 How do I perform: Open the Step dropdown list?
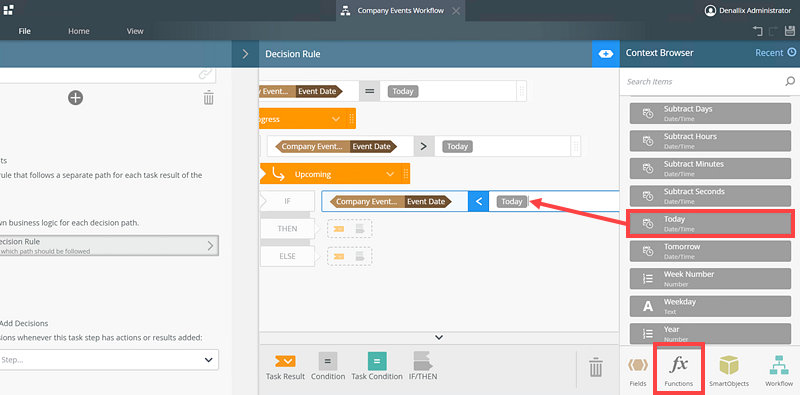[109, 360]
